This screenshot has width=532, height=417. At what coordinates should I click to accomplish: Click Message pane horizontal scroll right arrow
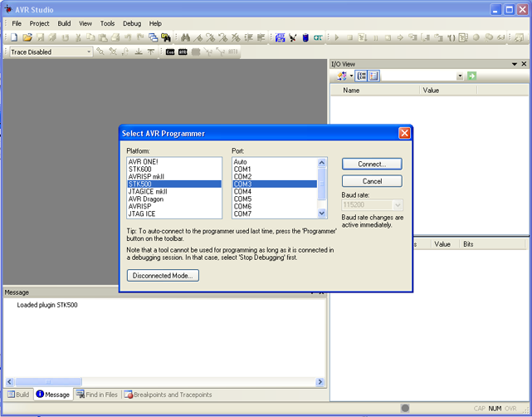pos(320,382)
